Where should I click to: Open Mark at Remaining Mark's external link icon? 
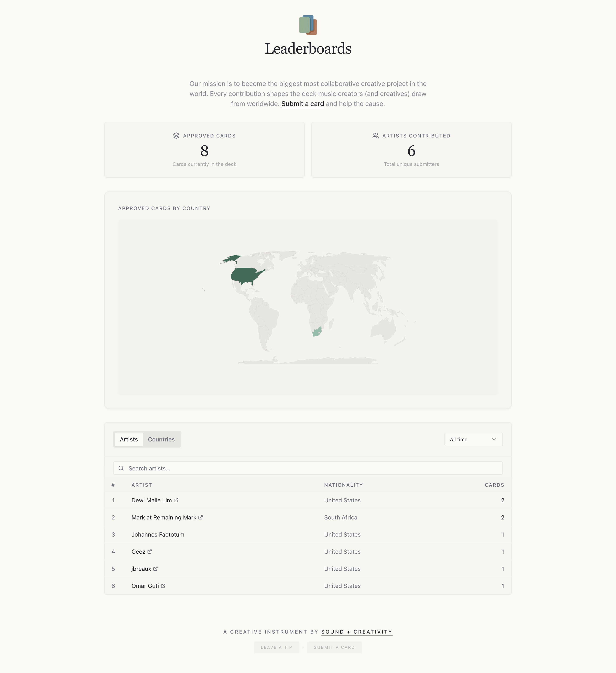pyautogui.click(x=200, y=517)
